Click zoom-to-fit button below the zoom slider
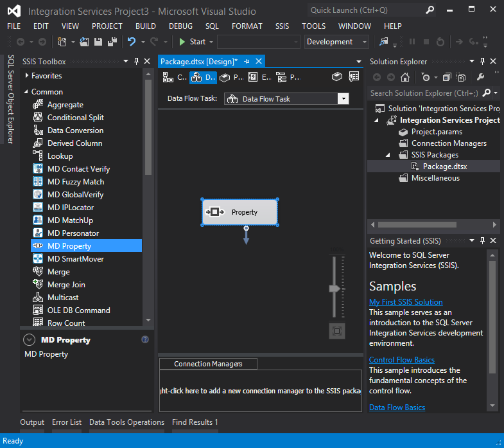The image size is (504, 448). click(x=337, y=330)
